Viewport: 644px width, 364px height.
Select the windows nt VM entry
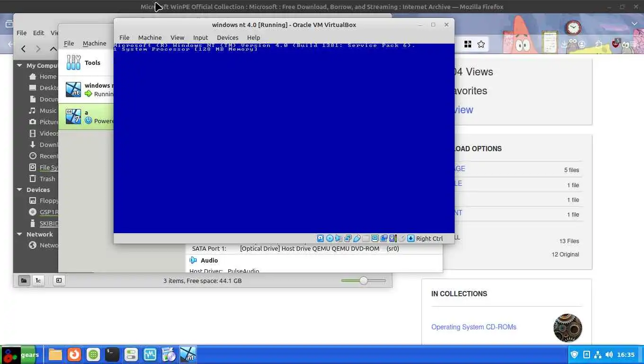86,90
